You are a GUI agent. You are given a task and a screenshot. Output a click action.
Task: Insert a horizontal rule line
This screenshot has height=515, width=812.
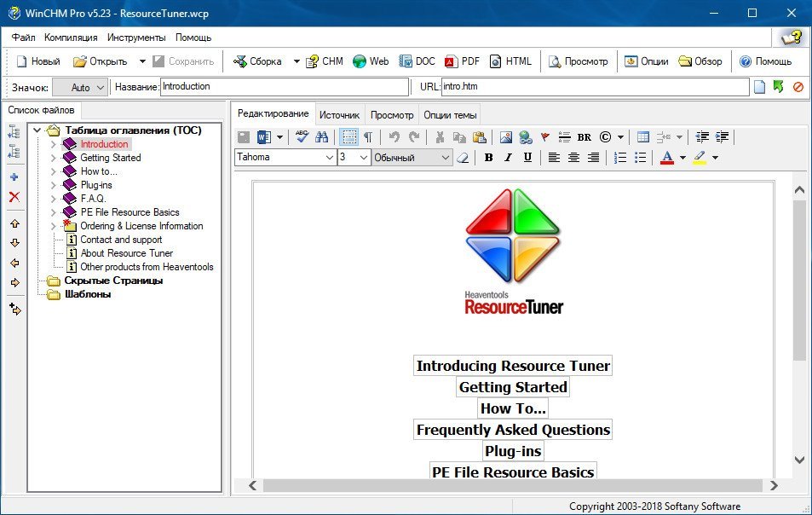564,136
